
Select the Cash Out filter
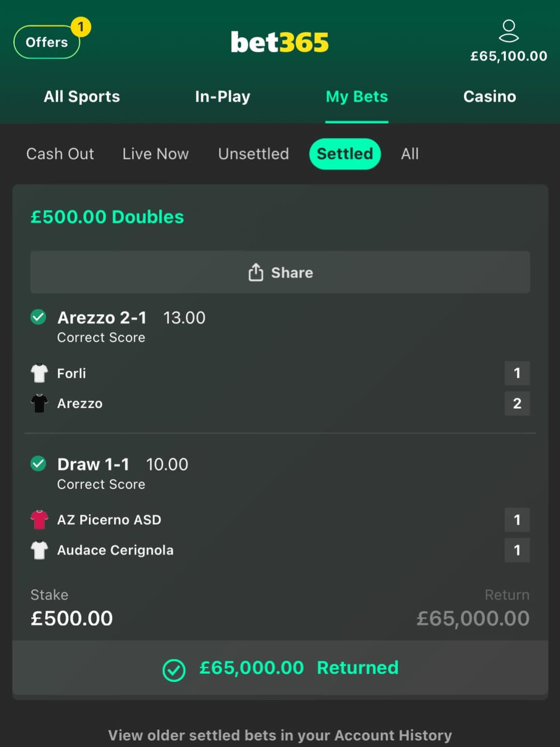tap(60, 154)
